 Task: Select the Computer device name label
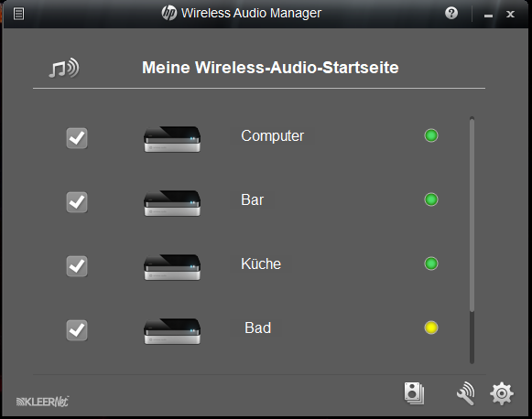coord(273,136)
